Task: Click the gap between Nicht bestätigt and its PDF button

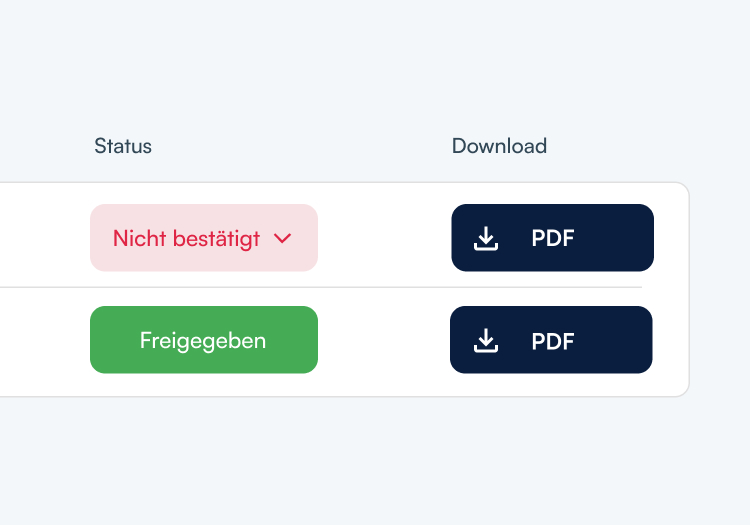Action: coord(385,238)
